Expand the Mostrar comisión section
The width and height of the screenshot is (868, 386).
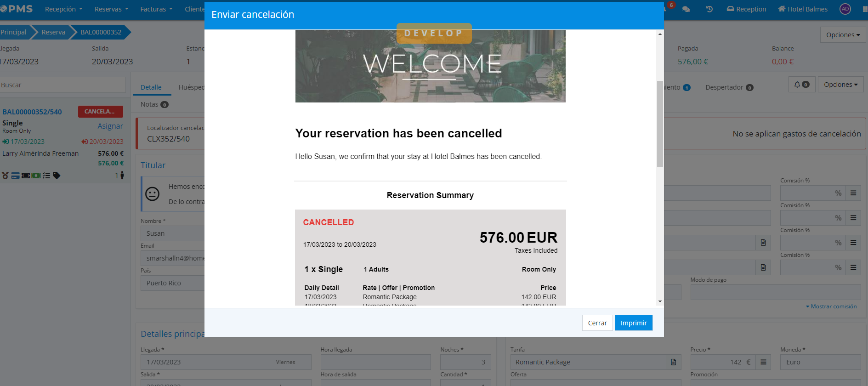click(831, 307)
